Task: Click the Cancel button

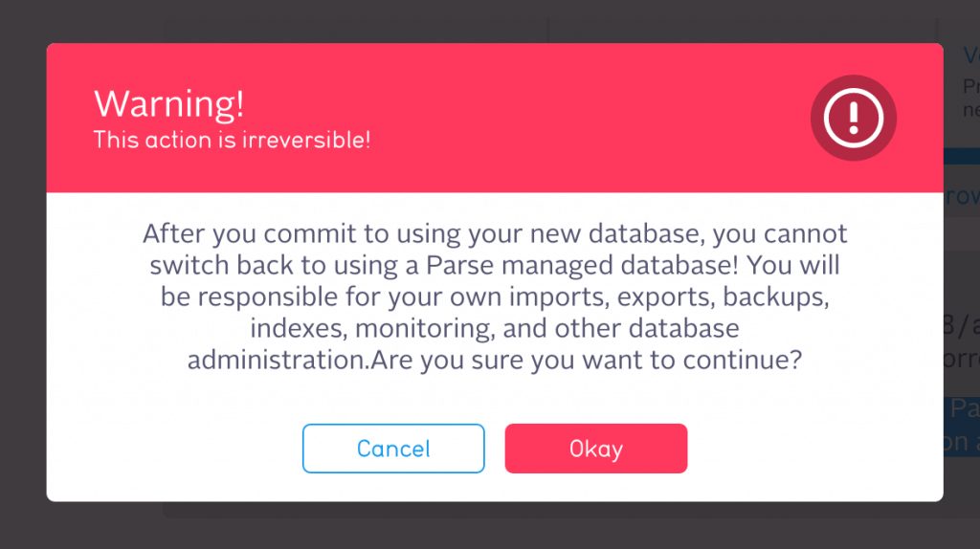Action: pos(393,449)
